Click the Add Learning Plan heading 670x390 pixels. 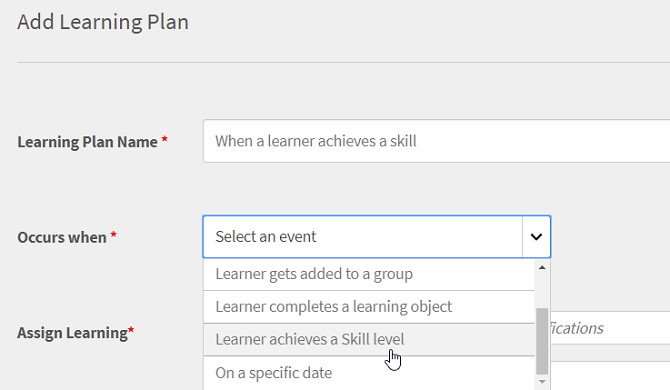click(x=103, y=22)
